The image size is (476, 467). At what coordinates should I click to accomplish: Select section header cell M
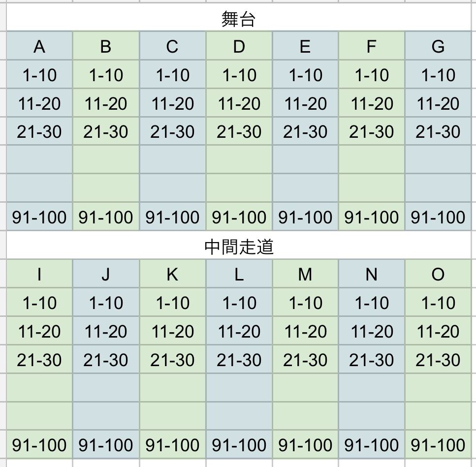tap(305, 274)
